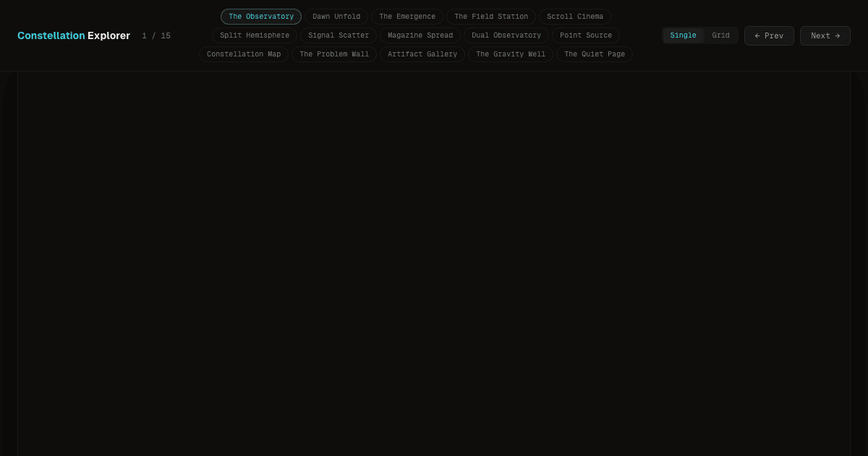The height and width of the screenshot is (456, 868).
Task: Switch to Dual Observatory
Action: coord(506,35)
